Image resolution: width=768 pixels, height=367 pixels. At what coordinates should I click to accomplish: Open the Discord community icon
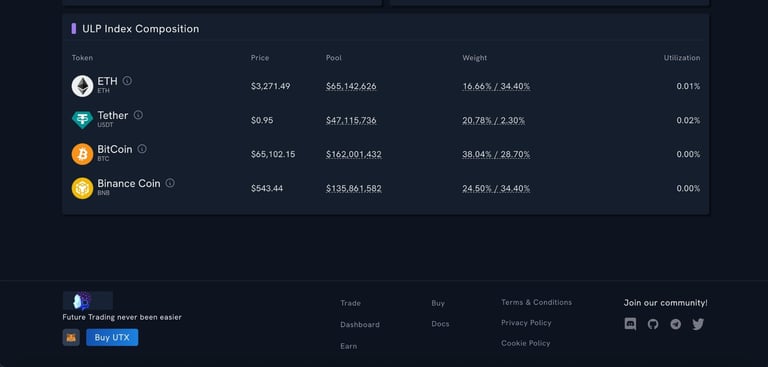click(630, 324)
